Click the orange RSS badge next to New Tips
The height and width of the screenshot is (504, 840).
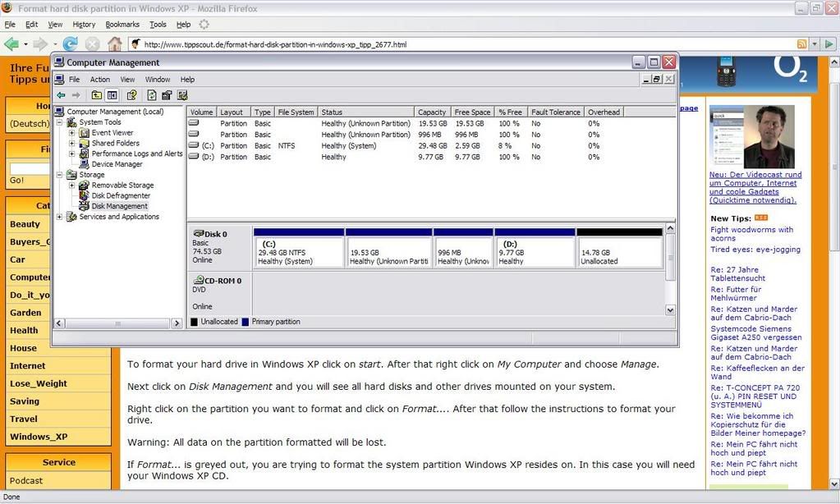(761, 218)
